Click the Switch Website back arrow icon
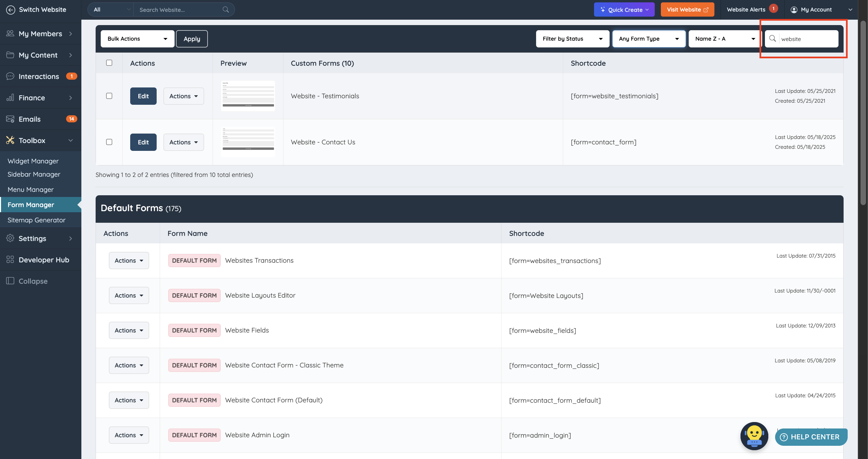 click(x=11, y=10)
